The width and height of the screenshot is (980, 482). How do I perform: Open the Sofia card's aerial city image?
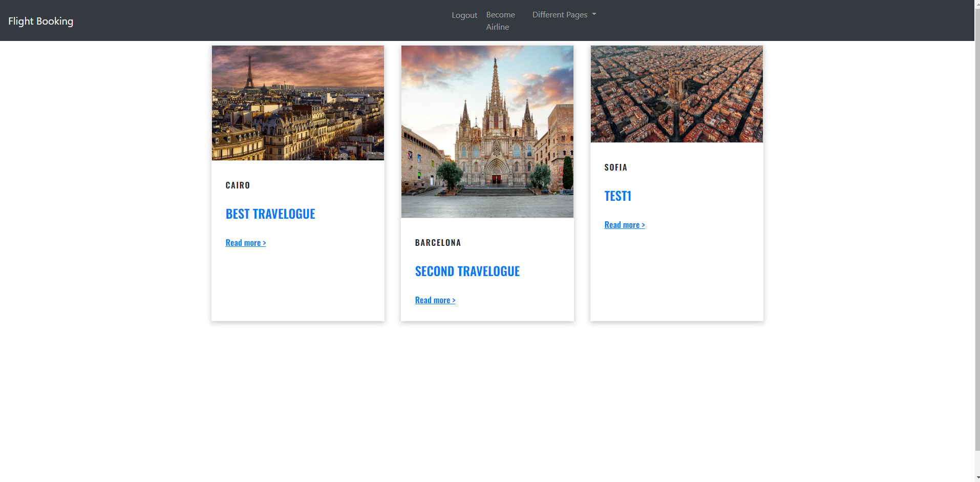677,94
